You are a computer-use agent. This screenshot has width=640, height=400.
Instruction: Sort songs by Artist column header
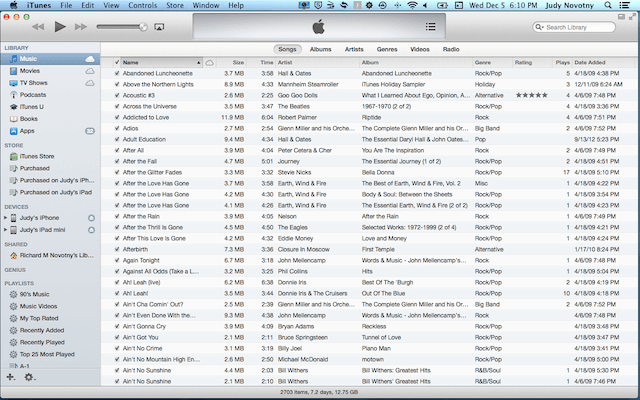(x=318, y=63)
